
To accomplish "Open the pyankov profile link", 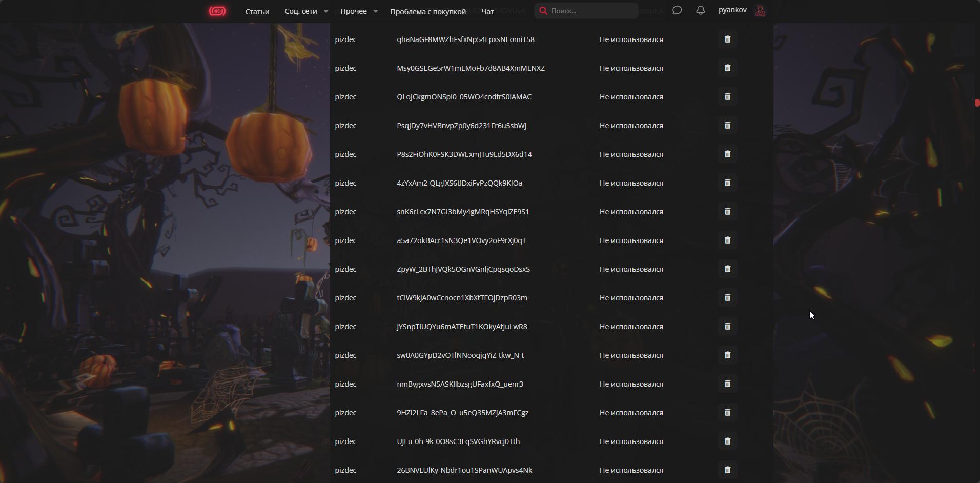I will 732,10.
